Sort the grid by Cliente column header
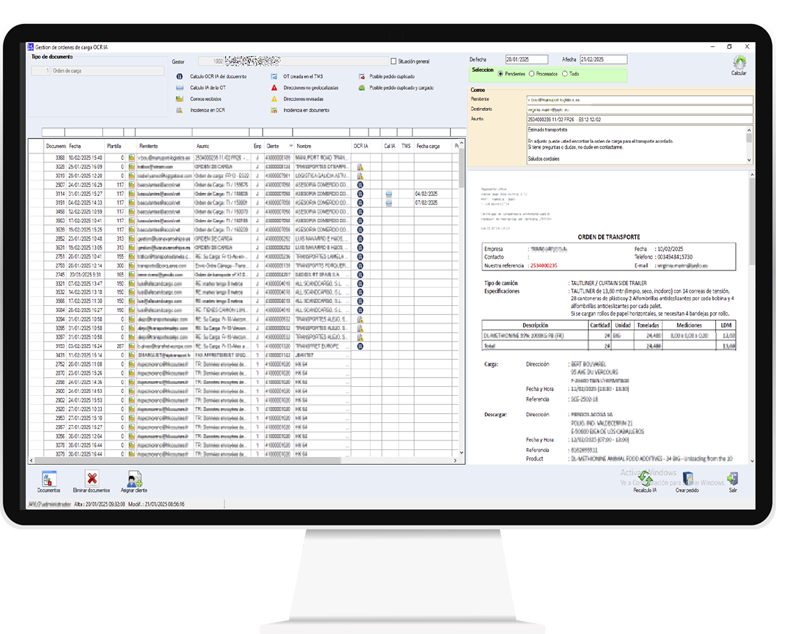The height and width of the screenshot is (634, 791). [273, 145]
